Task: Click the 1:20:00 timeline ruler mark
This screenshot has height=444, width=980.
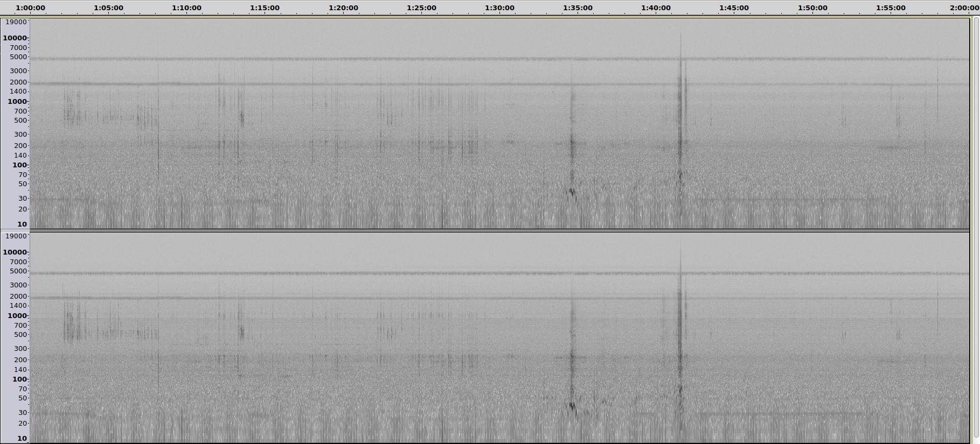Action: pyautogui.click(x=343, y=8)
